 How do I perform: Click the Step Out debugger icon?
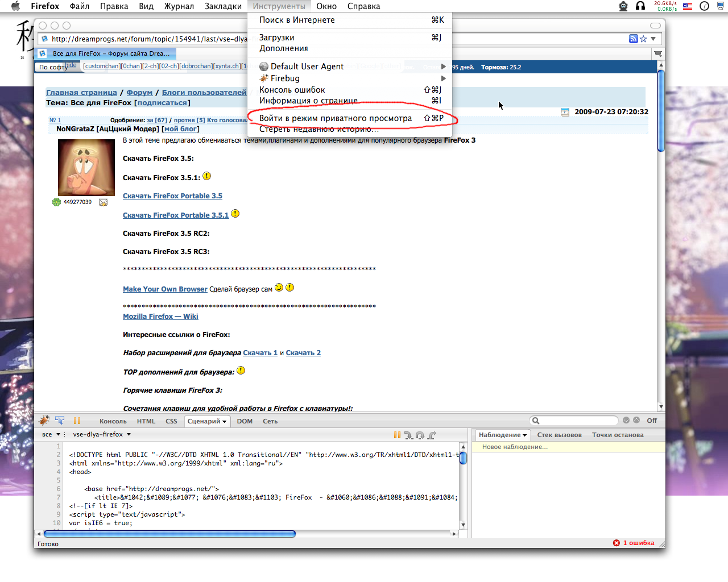tap(432, 435)
